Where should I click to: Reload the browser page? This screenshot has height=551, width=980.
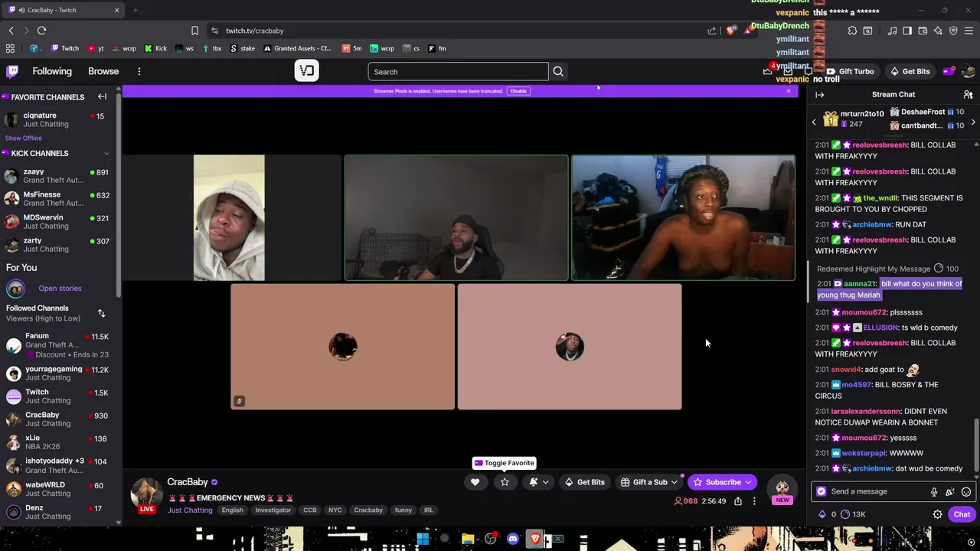click(41, 31)
